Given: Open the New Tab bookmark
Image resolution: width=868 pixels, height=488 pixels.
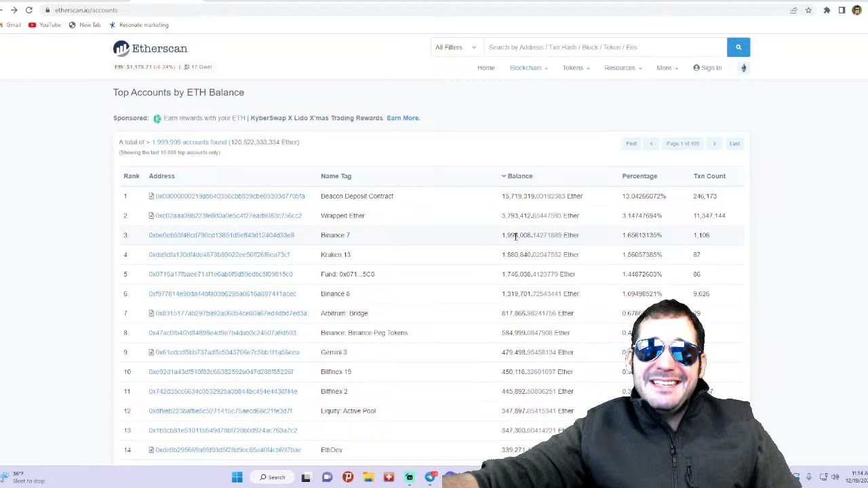Looking at the screenshot, I should pos(85,25).
